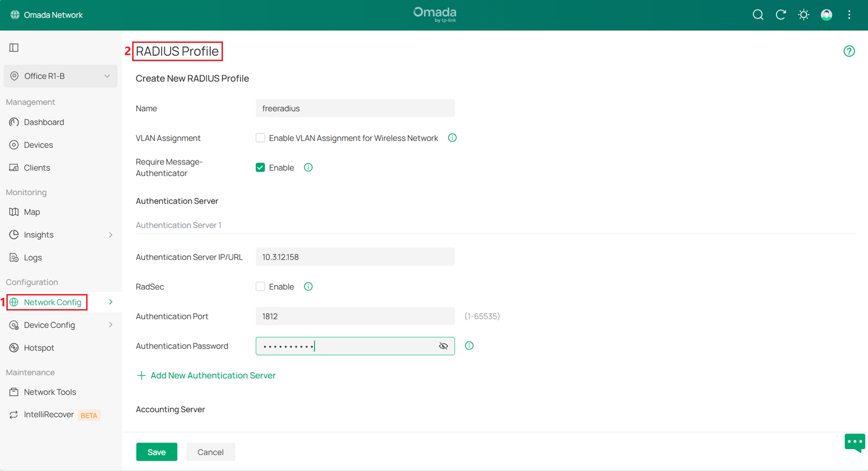Open the Hotspot configuration
Viewport: 868px width, 471px height.
click(x=39, y=347)
